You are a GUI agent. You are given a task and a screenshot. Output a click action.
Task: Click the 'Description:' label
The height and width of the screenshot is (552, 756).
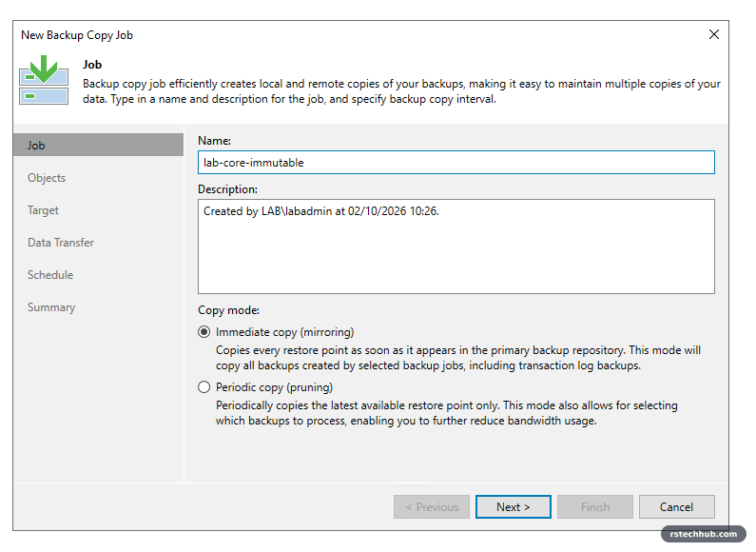[x=227, y=189]
